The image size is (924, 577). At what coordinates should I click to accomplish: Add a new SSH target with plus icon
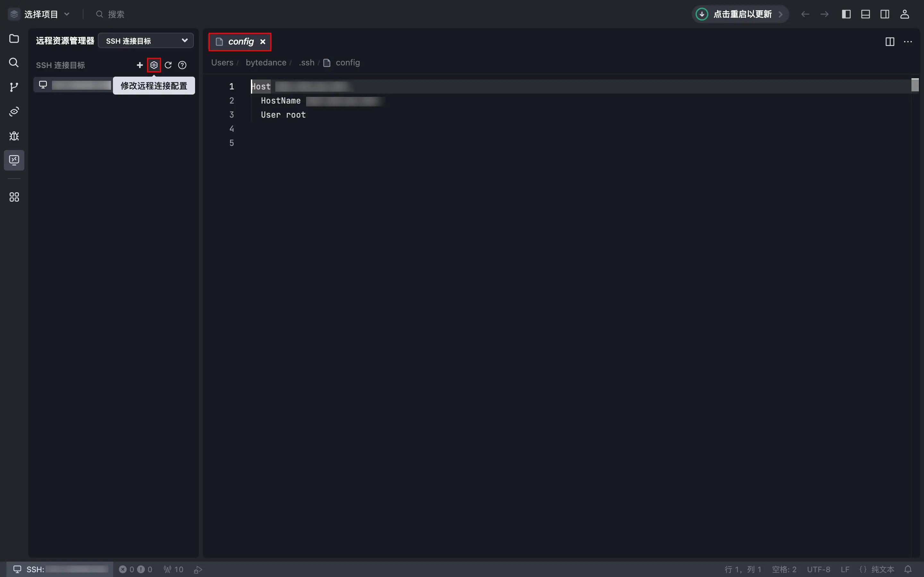tap(140, 65)
